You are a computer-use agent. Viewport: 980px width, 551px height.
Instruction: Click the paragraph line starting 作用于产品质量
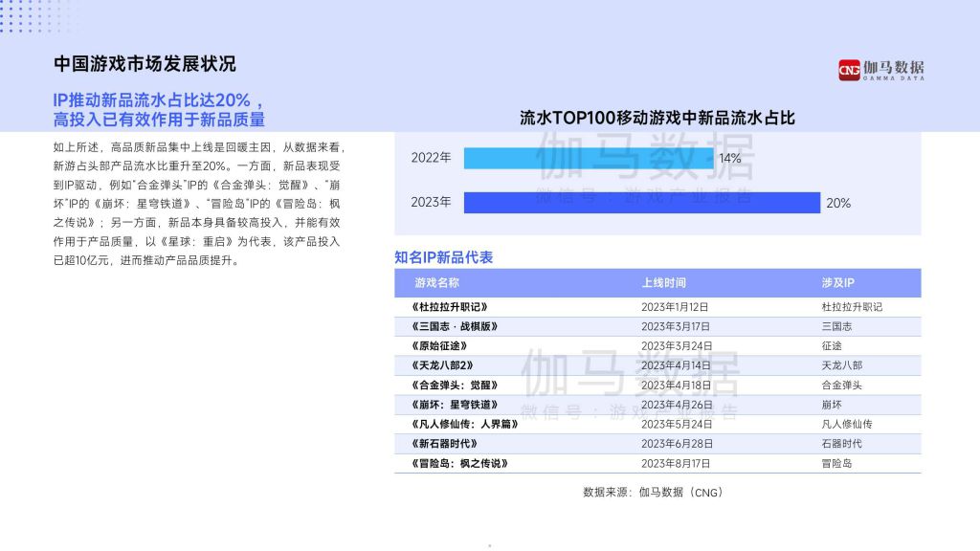tap(197, 241)
